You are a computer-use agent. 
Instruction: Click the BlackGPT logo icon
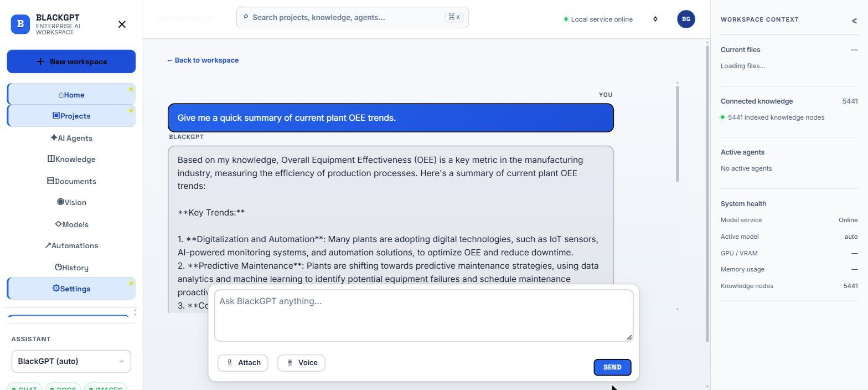pos(20,24)
